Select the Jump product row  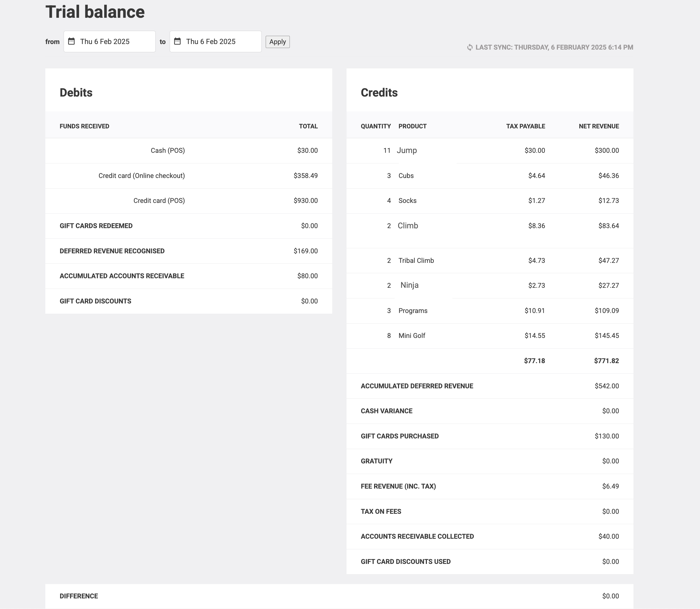[x=406, y=151]
